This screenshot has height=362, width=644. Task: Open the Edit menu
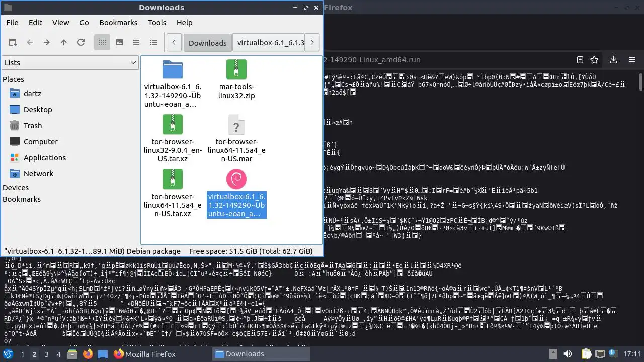click(35, 23)
